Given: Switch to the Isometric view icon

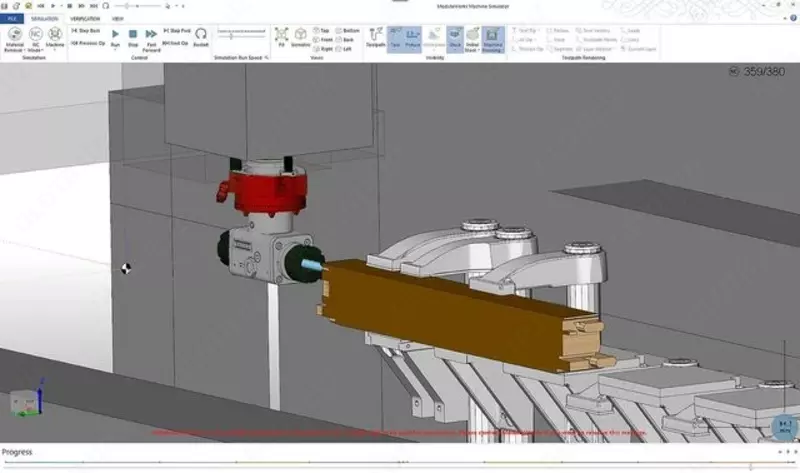Looking at the screenshot, I should pos(300,38).
